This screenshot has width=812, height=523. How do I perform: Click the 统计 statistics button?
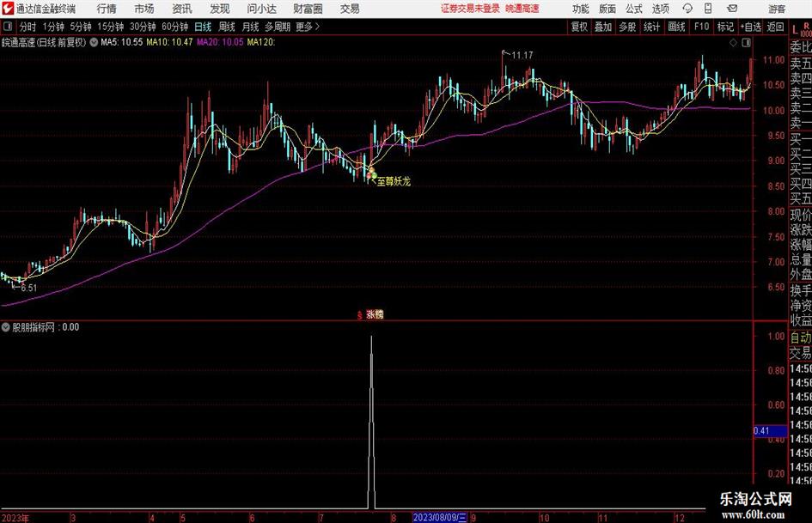tap(651, 27)
